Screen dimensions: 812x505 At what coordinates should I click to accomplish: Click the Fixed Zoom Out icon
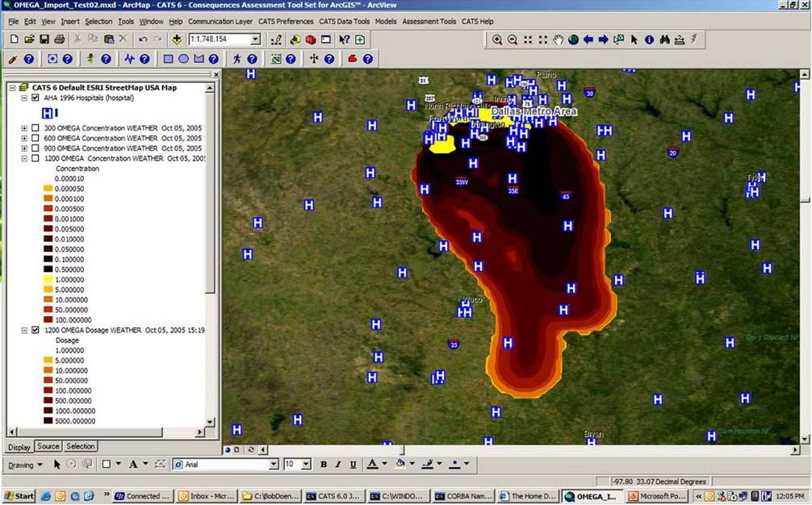tap(542, 40)
